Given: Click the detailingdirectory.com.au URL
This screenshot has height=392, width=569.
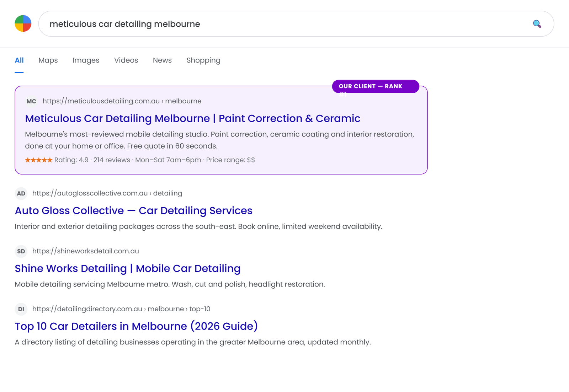Looking at the screenshot, I should point(121,309).
